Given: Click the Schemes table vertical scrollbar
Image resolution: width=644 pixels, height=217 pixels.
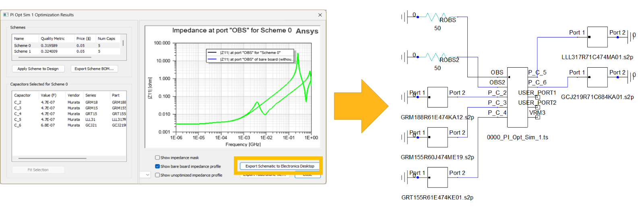Looking at the screenshot, I should tap(123, 43).
